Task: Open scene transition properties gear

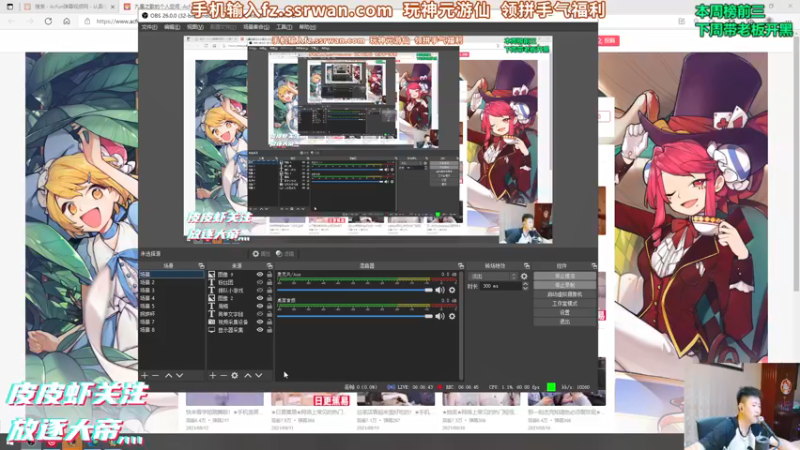Action: [x=524, y=277]
